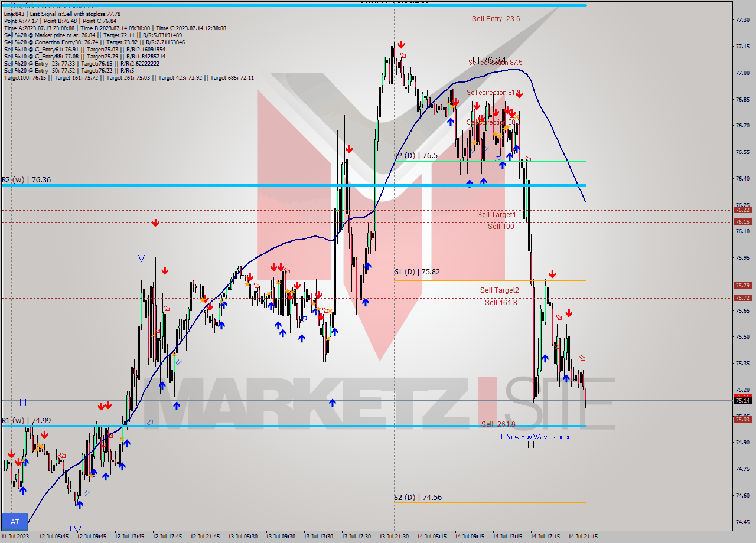Click the 11 Jul 2023 date label
The image size is (756, 543).
click(15, 537)
